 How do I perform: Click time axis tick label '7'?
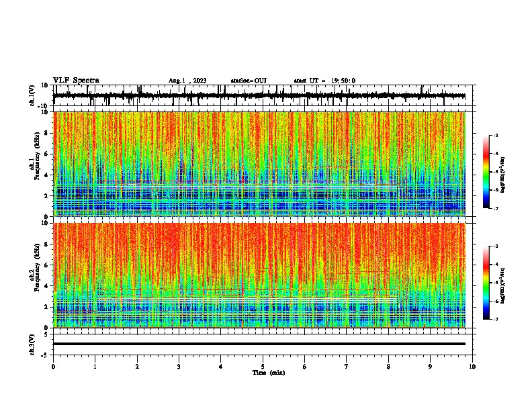347,367
